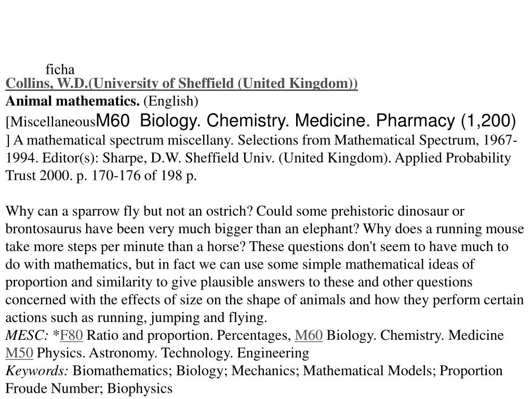Click the large M60 code beside Miscellaneous
The width and height of the screenshot is (532, 399).
click(x=113, y=121)
